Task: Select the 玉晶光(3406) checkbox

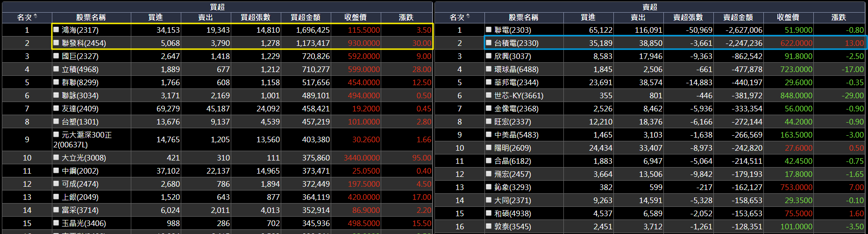Action: [x=56, y=223]
